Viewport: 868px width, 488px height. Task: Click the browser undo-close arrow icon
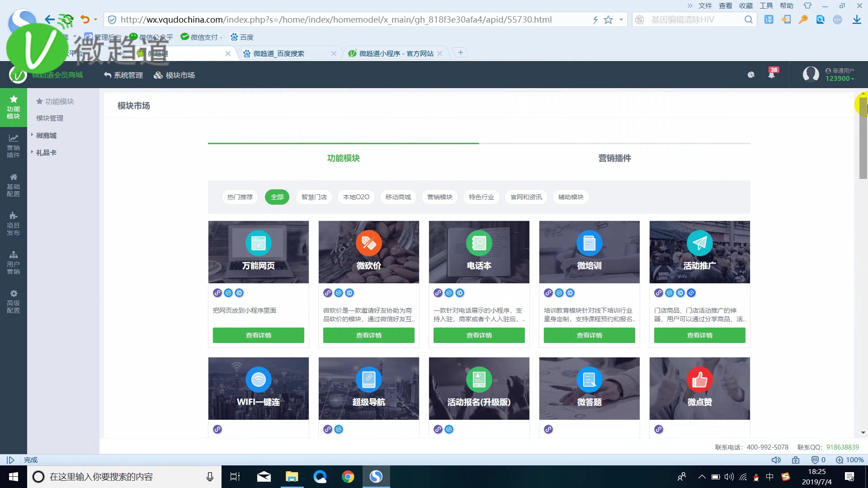point(85,19)
